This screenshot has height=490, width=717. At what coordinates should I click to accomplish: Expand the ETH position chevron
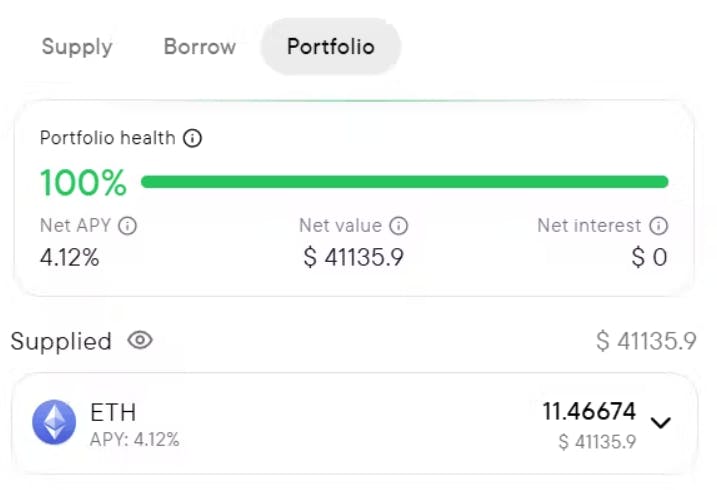tap(661, 422)
